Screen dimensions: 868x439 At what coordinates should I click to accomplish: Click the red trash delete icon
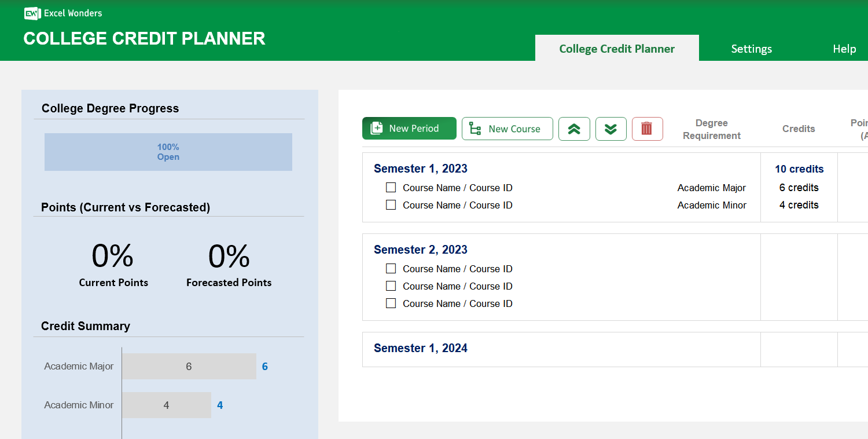[x=647, y=129]
